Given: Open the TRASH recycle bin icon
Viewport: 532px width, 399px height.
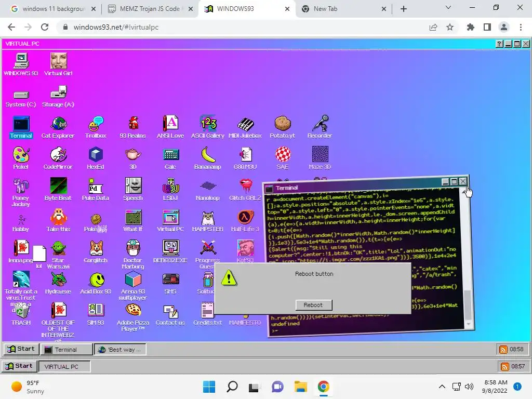Looking at the screenshot, I should pos(21,314).
